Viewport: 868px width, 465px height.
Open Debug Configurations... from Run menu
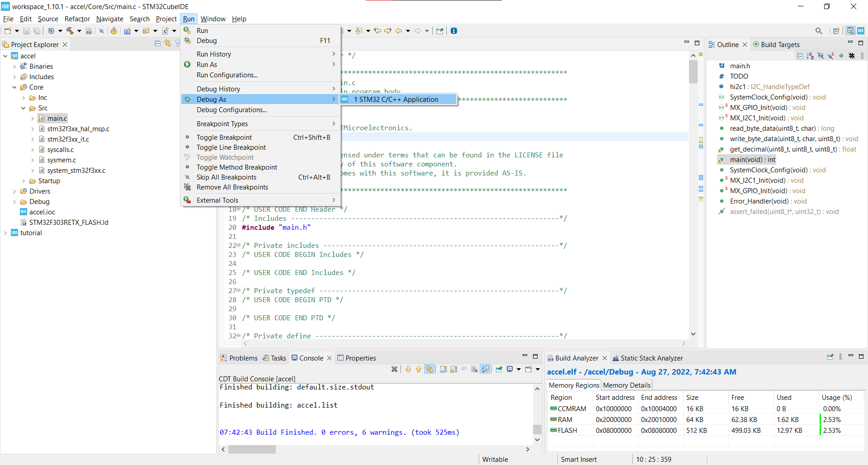tap(261, 110)
